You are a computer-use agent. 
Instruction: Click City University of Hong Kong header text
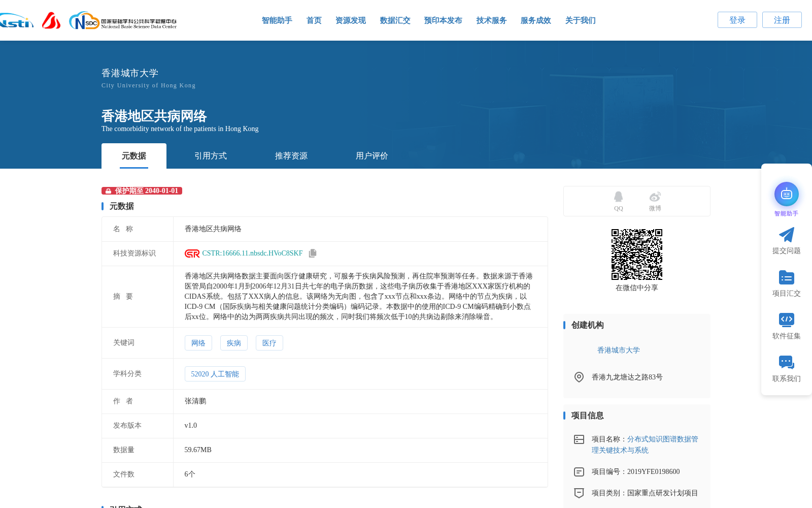point(148,85)
